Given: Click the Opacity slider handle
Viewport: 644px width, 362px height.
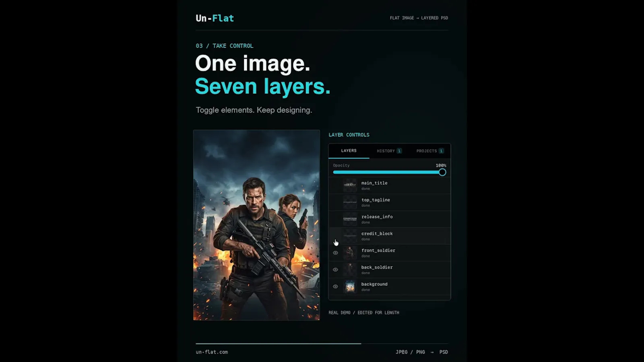Looking at the screenshot, I should pos(442,172).
